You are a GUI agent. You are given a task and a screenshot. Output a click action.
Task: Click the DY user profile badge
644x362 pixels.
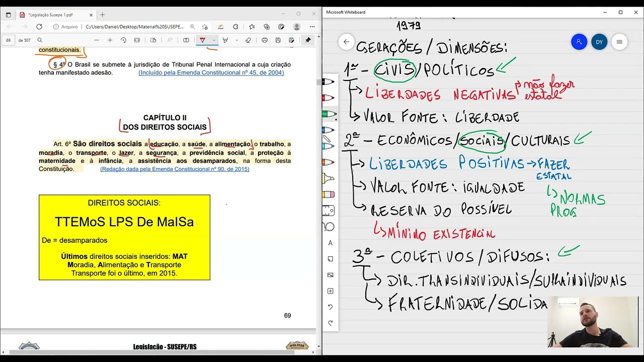[x=599, y=42]
